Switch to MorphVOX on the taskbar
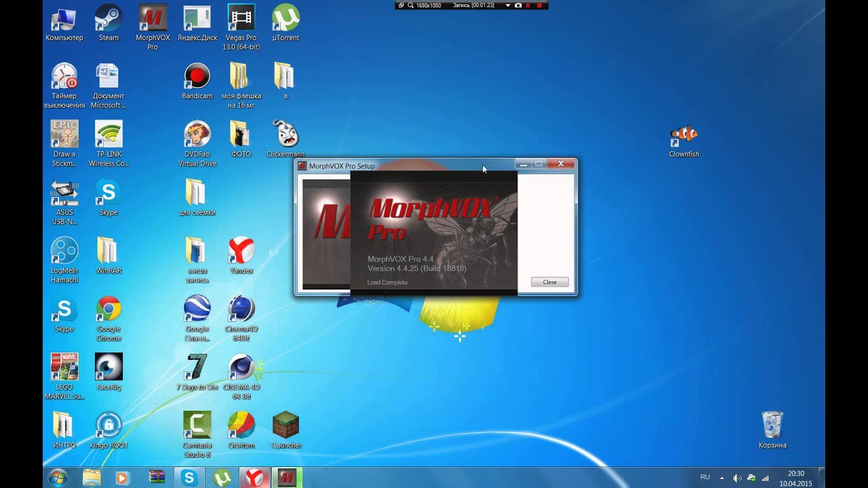 click(x=287, y=478)
